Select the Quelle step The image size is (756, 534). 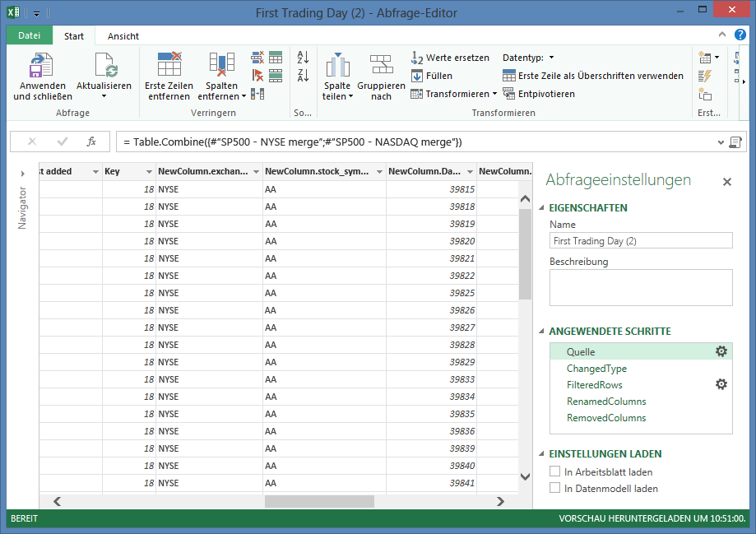coord(641,351)
